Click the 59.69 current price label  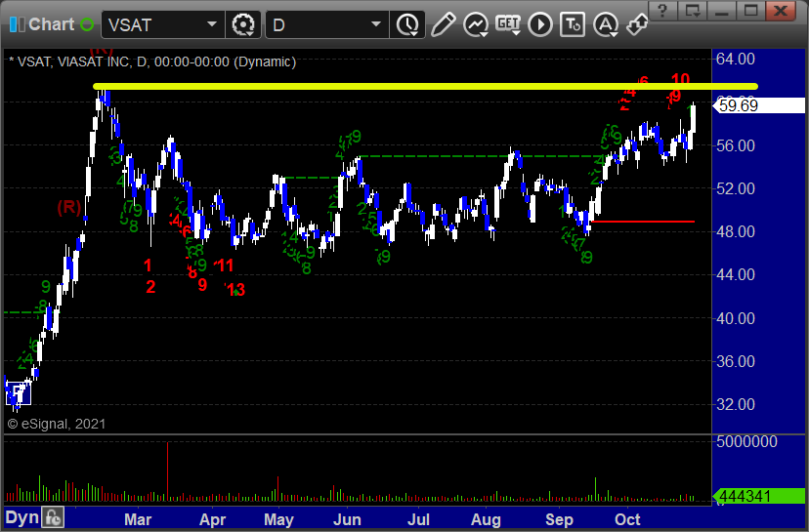(758, 105)
